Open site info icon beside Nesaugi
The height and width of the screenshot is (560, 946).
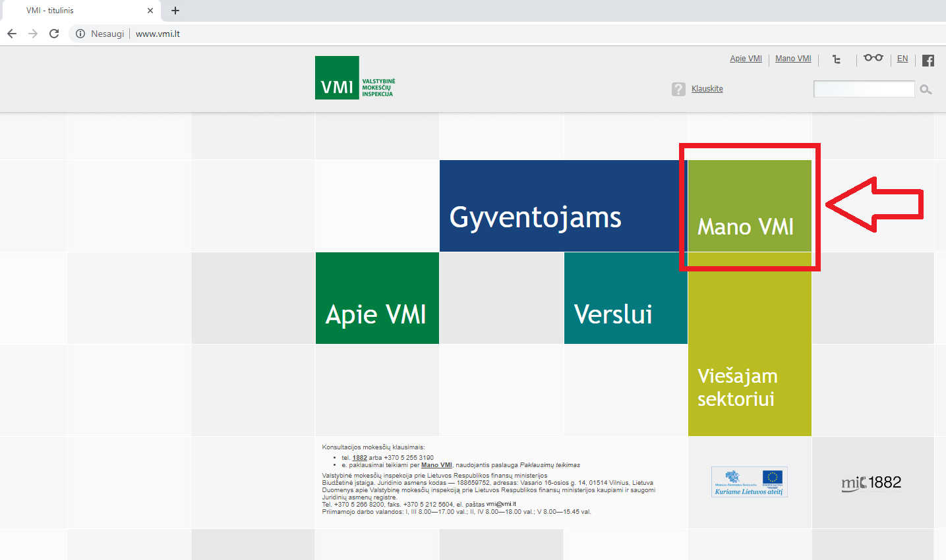(x=80, y=34)
